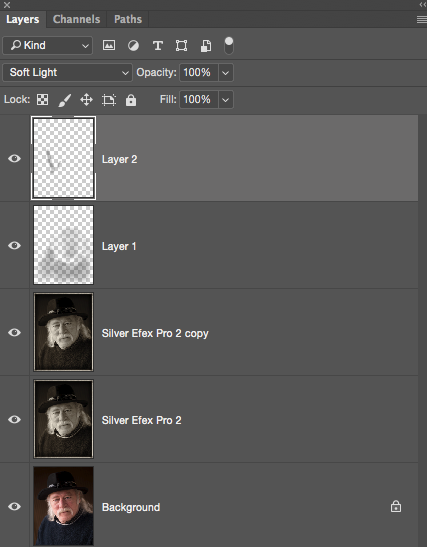Image resolution: width=427 pixels, height=547 pixels.
Task: Filter for type layers icon
Action: point(158,45)
